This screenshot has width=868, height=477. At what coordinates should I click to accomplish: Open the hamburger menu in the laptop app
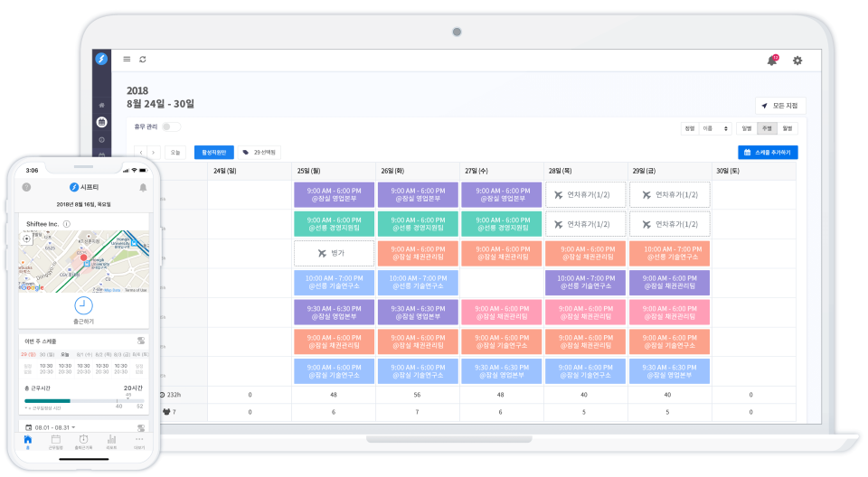(x=127, y=60)
